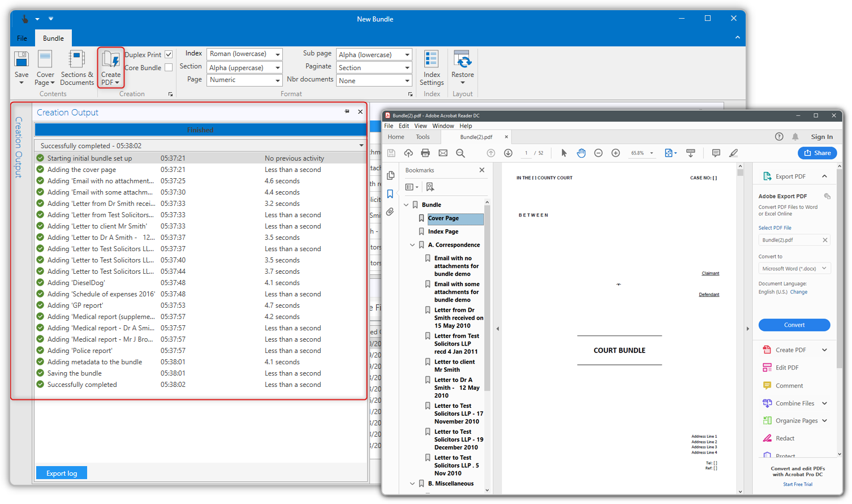
Task: Select the hand pan tool in Acrobat
Action: click(x=581, y=153)
